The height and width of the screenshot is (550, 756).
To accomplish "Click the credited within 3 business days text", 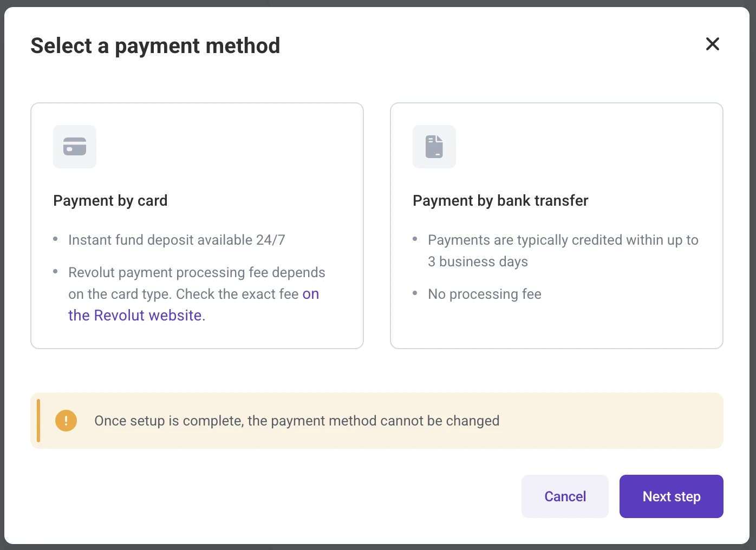I will tap(563, 251).
